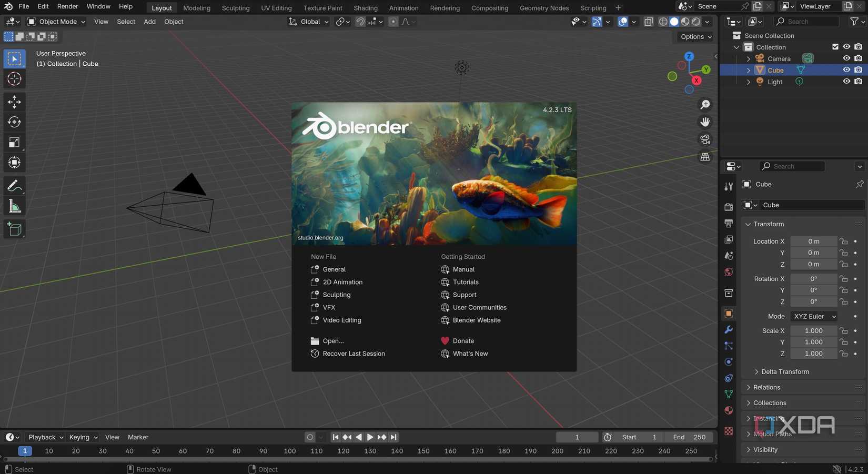Expand the Delta Transform section
The width and height of the screenshot is (868, 474).
pos(785,371)
